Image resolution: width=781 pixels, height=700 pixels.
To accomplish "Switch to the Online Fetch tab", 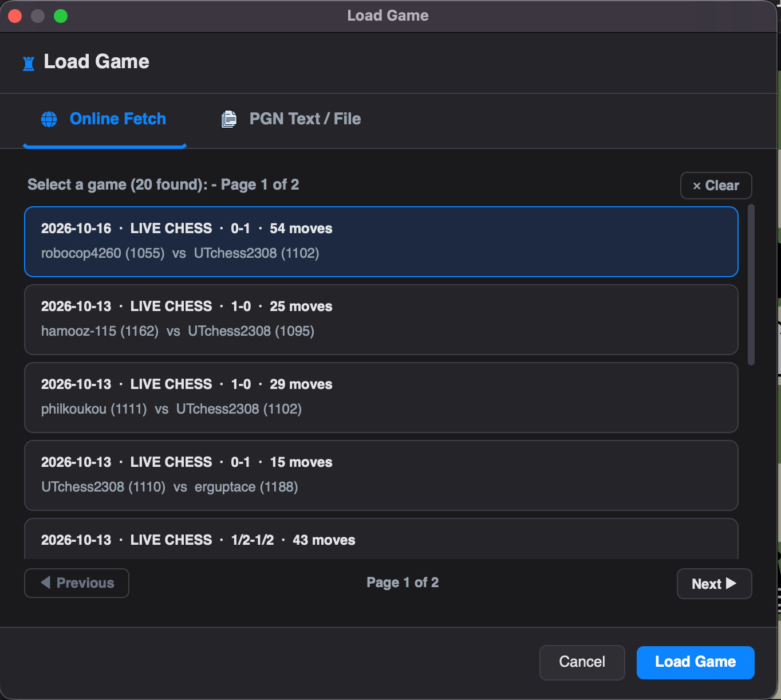I will pyautogui.click(x=105, y=119).
